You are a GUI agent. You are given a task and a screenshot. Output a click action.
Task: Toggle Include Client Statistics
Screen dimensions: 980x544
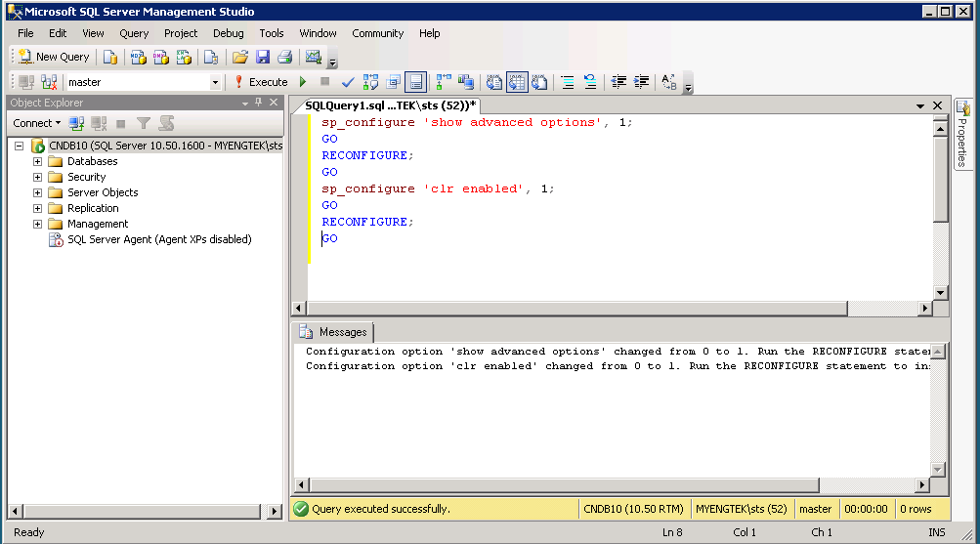click(x=466, y=82)
